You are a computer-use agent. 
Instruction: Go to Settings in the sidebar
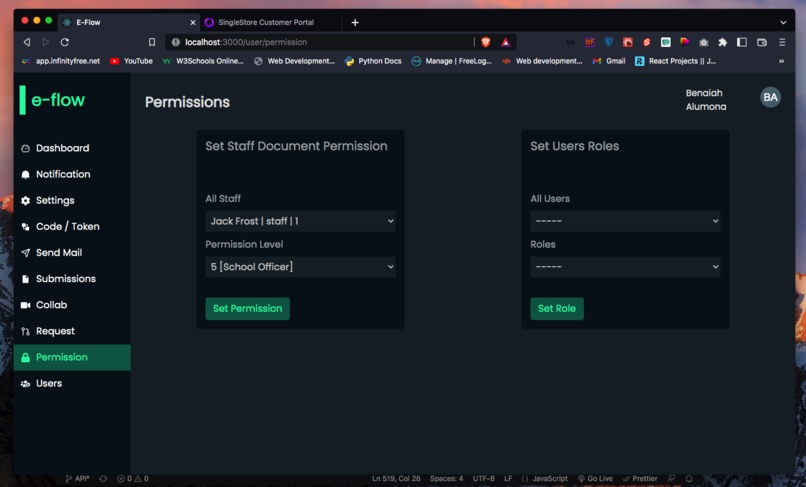pyautogui.click(x=72, y=201)
